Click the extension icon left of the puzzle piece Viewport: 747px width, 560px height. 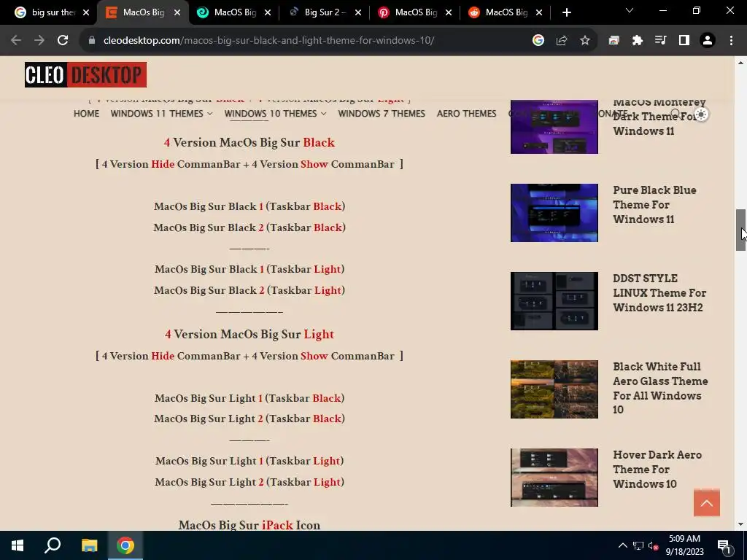click(614, 41)
